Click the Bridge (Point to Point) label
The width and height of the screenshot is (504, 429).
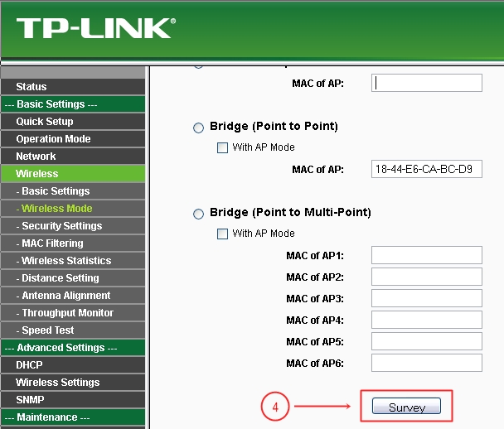tap(274, 126)
